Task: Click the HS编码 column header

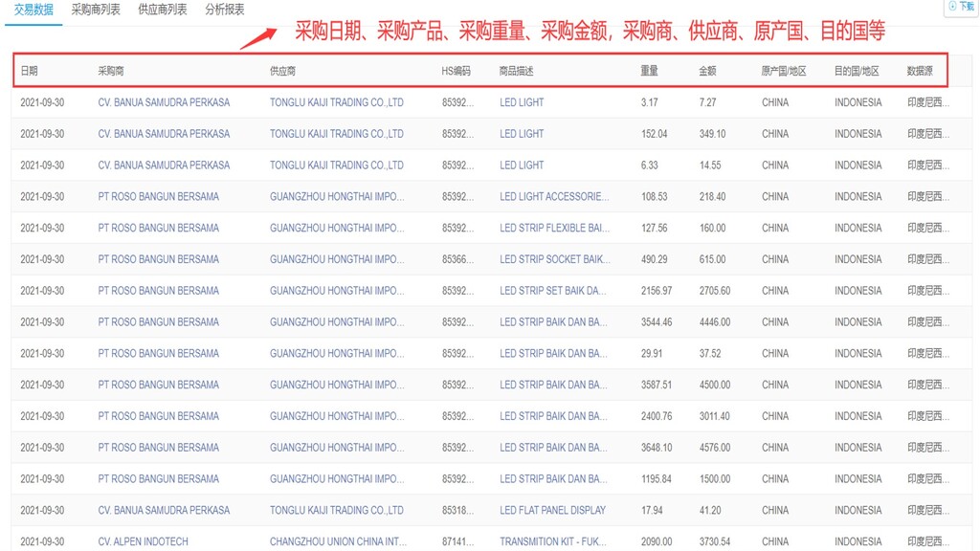Action: coord(456,71)
